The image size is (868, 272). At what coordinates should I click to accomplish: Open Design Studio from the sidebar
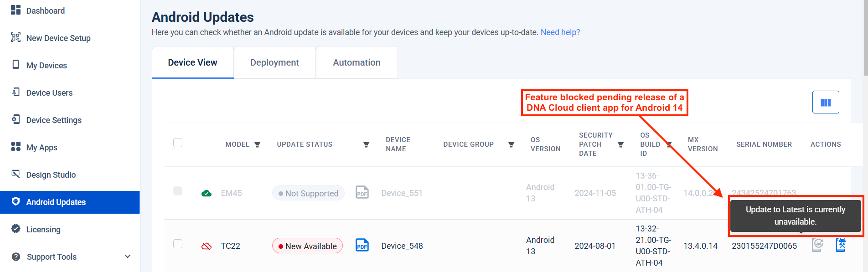pyautogui.click(x=51, y=175)
